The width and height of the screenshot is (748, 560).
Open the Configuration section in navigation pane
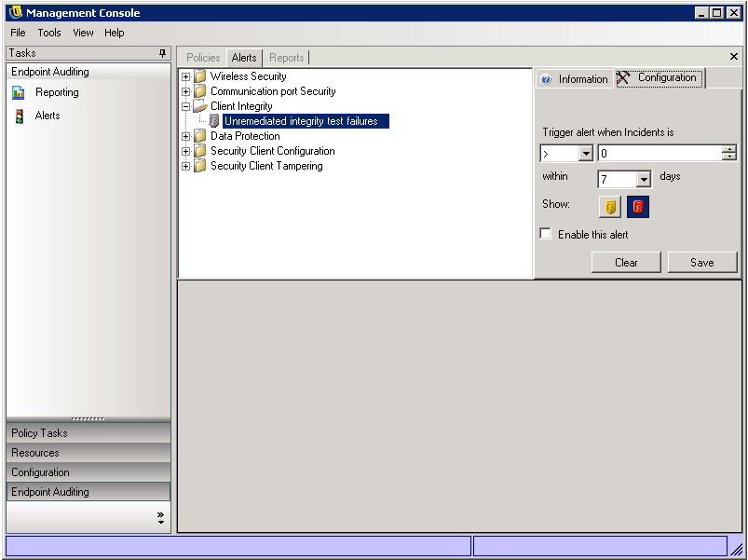click(88, 471)
